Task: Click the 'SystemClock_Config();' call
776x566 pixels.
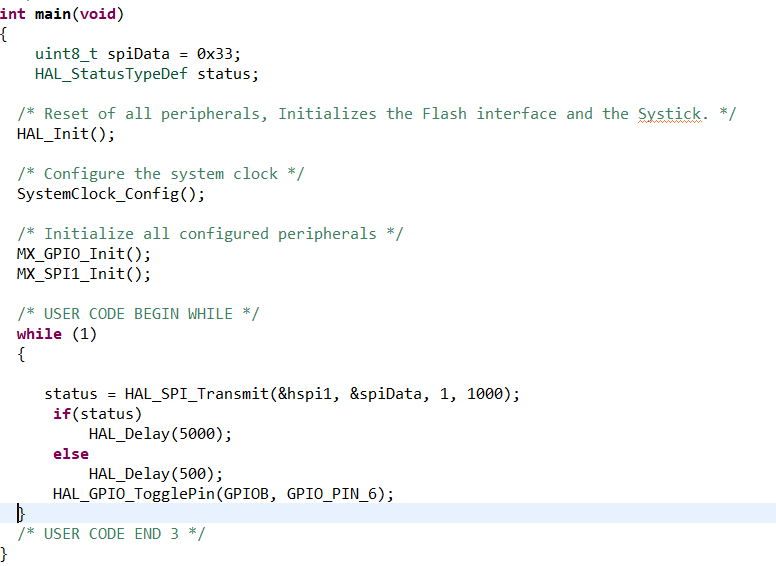Action: pos(111,194)
